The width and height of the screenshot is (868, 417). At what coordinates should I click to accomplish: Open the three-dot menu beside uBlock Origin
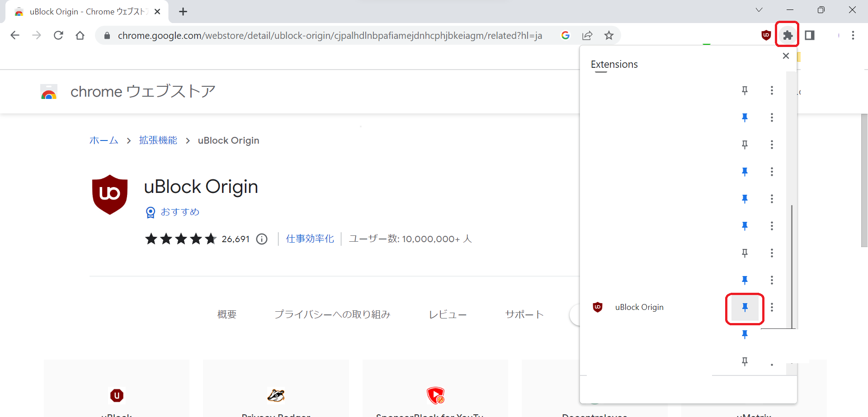772,307
